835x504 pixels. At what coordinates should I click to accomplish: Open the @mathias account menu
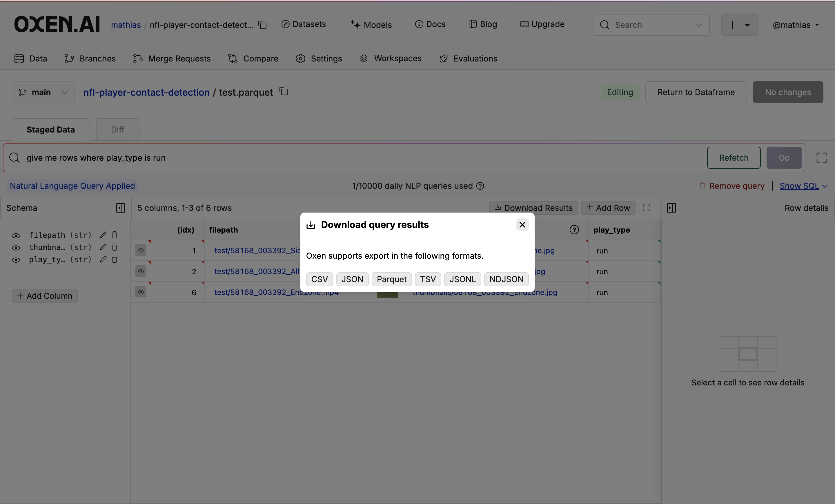click(x=796, y=25)
